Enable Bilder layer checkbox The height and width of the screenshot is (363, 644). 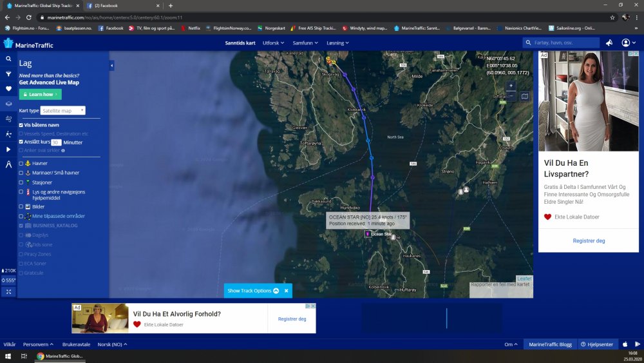point(21,207)
